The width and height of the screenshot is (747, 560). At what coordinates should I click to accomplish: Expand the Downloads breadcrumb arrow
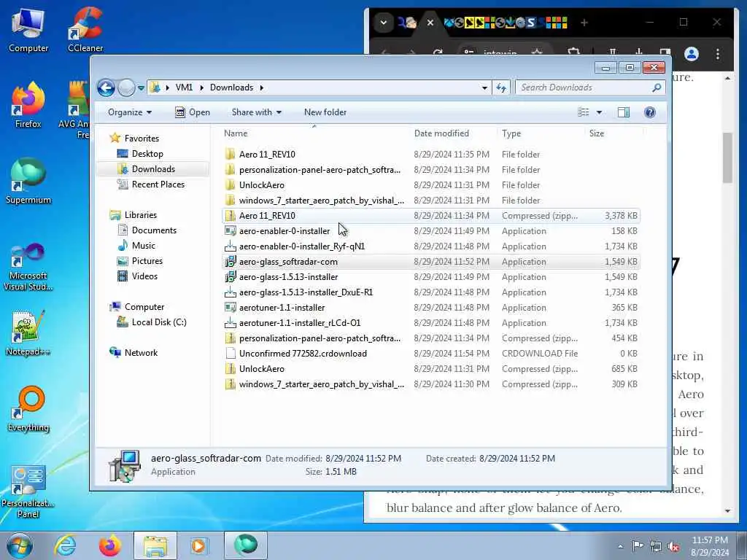(262, 87)
